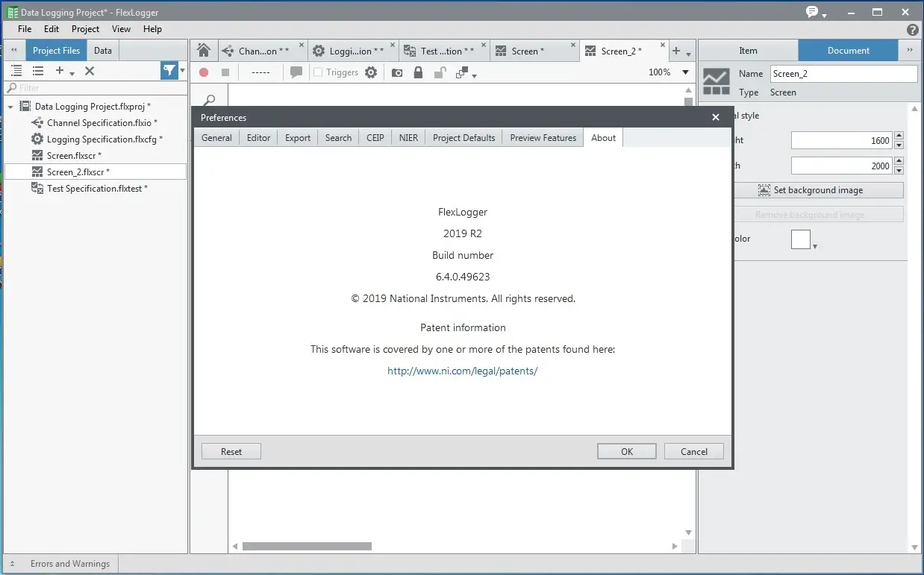The image size is (924, 575).
Task: Open the background color swatch dropdown arrow
Action: click(x=815, y=246)
